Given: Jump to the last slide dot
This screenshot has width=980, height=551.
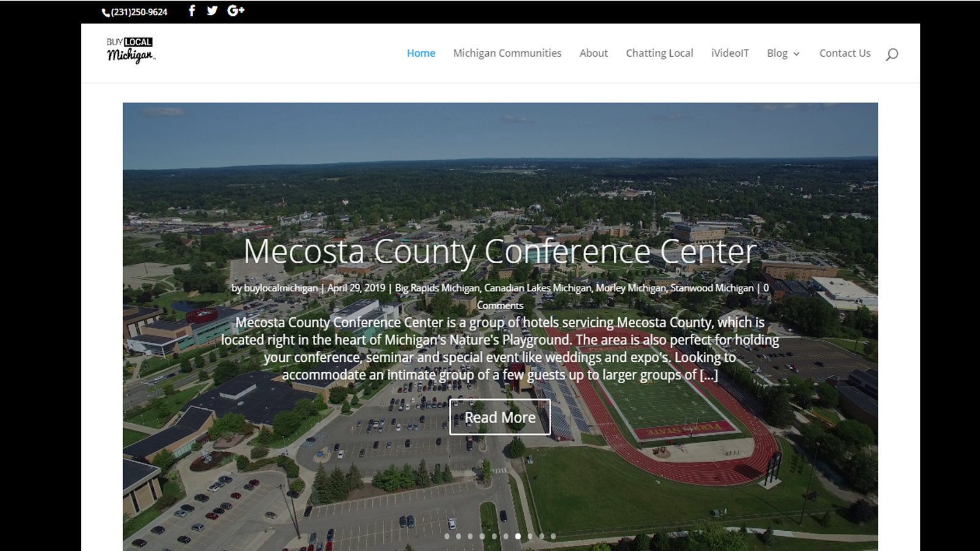Looking at the screenshot, I should [x=553, y=536].
